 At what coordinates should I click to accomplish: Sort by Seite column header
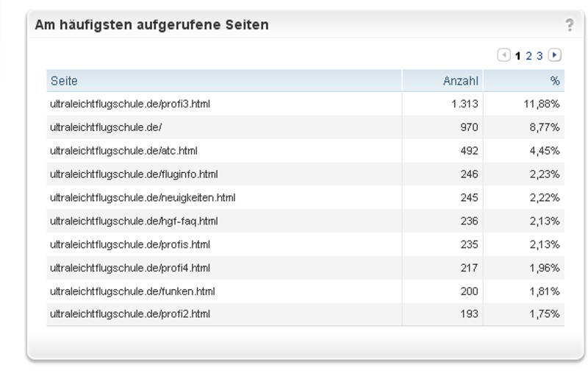click(x=64, y=81)
